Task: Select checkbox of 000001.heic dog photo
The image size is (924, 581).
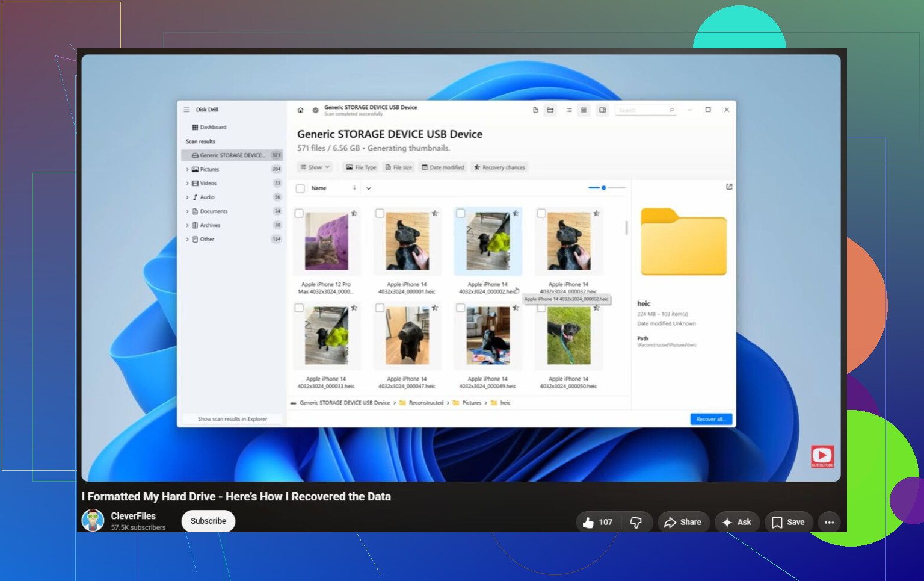Action: click(380, 213)
